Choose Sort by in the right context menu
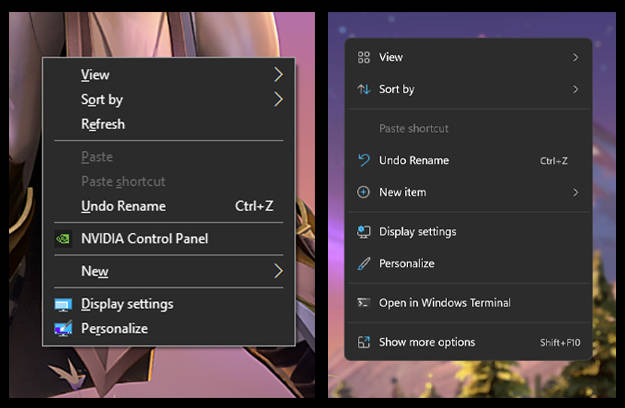This screenshot has width=625, height=408. (468, 89)
